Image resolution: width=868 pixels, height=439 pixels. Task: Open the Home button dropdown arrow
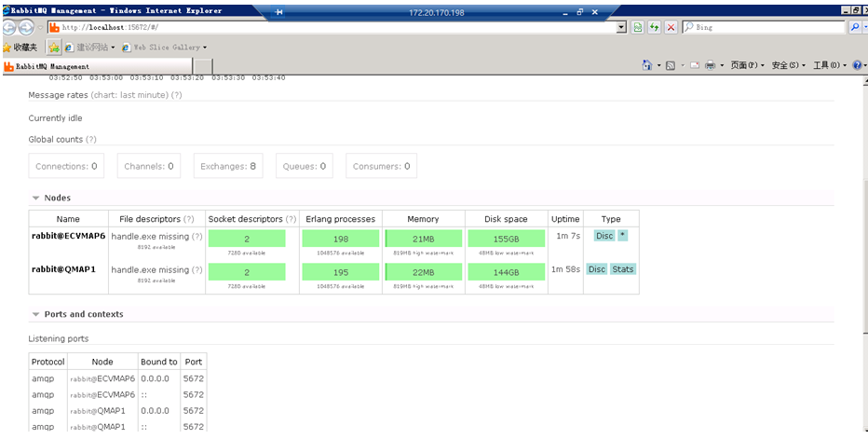click(658, 65)
